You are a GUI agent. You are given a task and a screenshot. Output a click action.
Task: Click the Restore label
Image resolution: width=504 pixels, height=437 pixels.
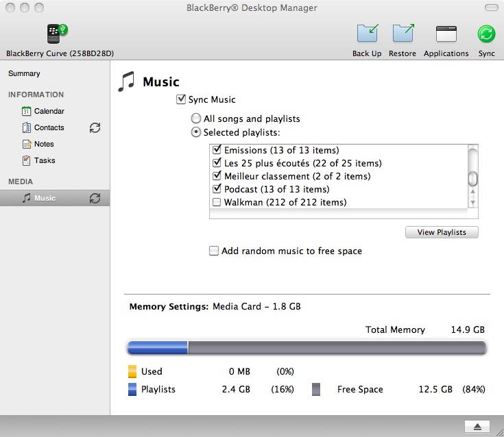click(403, 53)
